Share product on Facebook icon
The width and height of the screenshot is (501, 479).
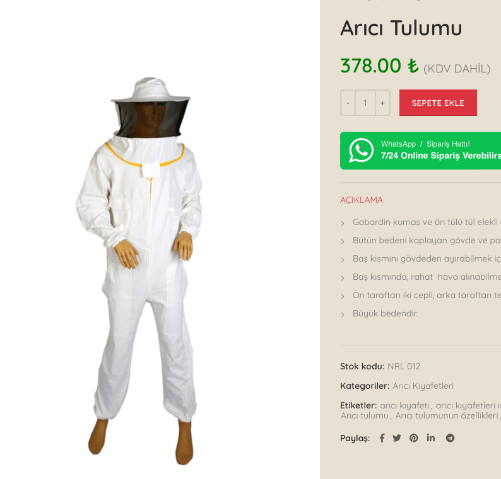click(x=382, y=438)
